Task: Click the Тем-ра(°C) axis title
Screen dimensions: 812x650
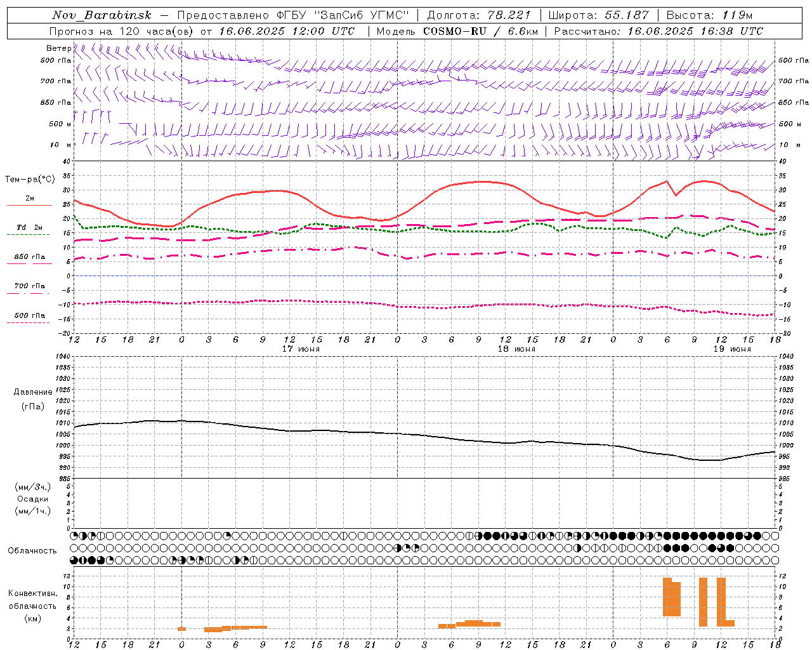Action: coord(30,180)
